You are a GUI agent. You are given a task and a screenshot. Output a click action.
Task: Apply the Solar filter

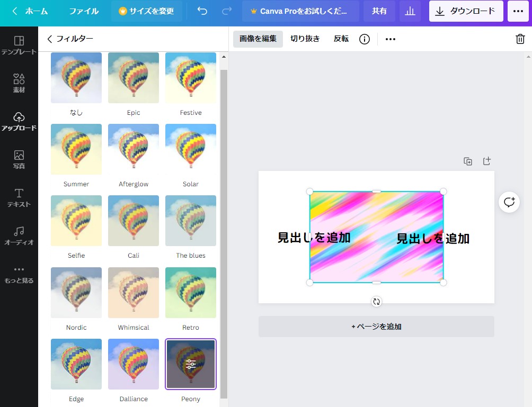(x=191, y=149)
